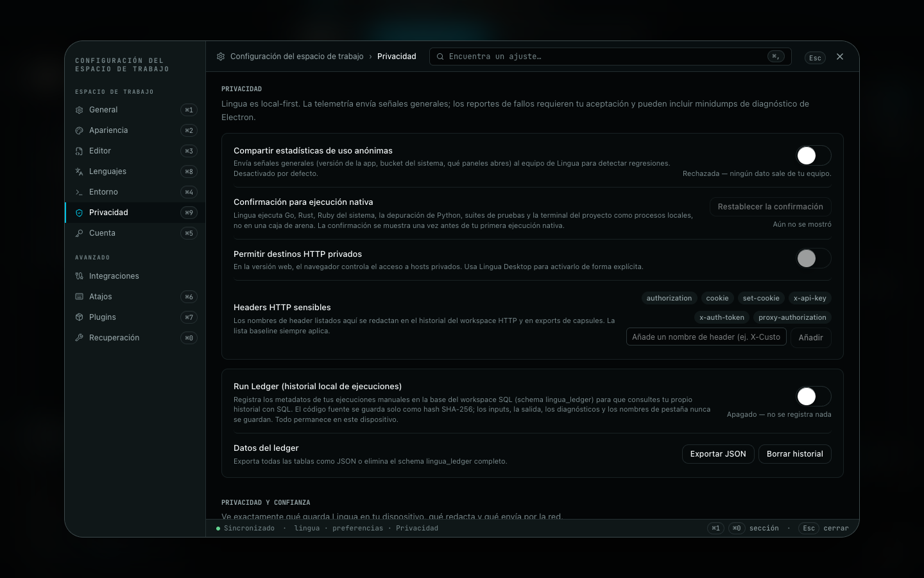
Task: Click the authorization header chip
Action: pos(669,298)
